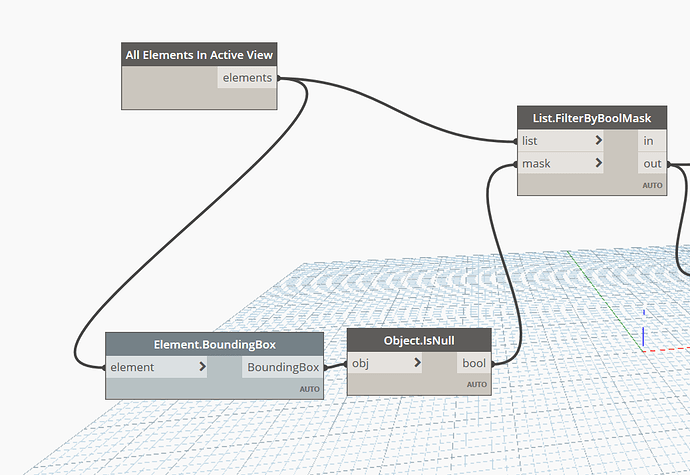Select the list input port label
The image size is (690, 475).
[x=529, y=141]
